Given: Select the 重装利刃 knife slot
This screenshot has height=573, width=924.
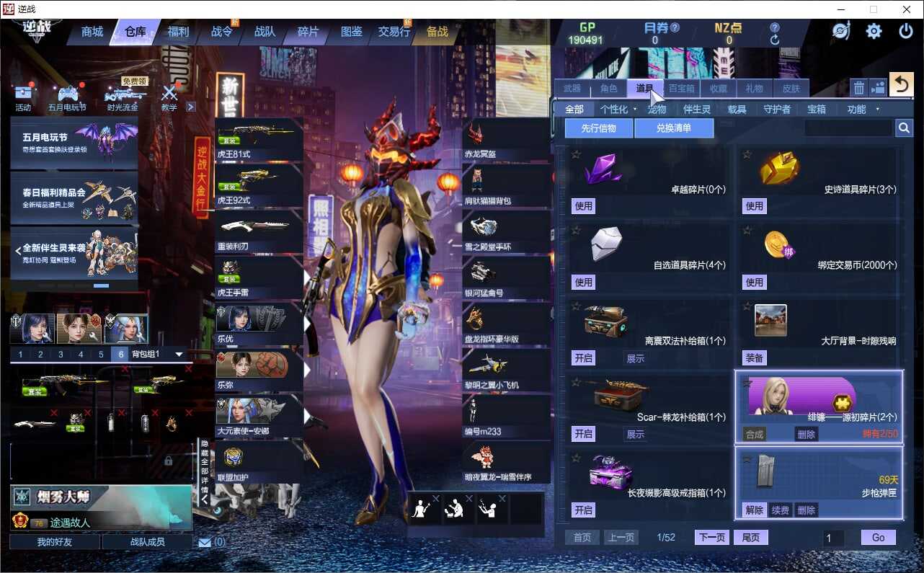Looking at the screenshot, I should 259,233.
